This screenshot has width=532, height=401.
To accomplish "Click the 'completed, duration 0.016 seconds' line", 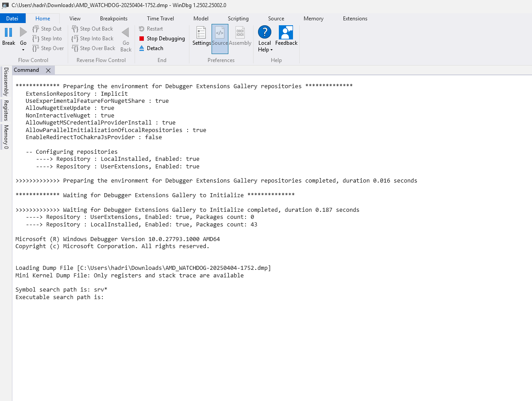I will 216,181.
